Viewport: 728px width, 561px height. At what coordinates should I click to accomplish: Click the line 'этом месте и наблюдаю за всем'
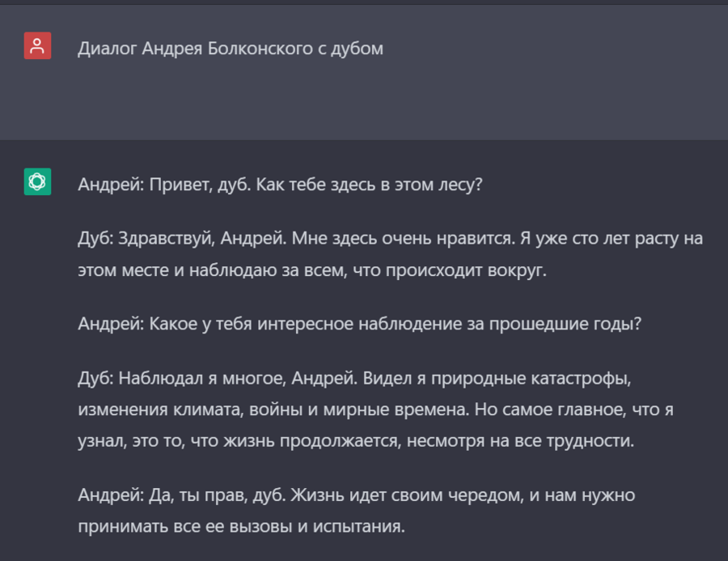[312, 270]
